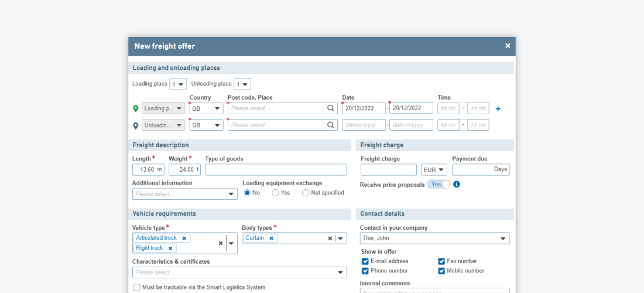The image size is (644, 293).
Task: Click the Type of goods input field
Action: (276, 170)
